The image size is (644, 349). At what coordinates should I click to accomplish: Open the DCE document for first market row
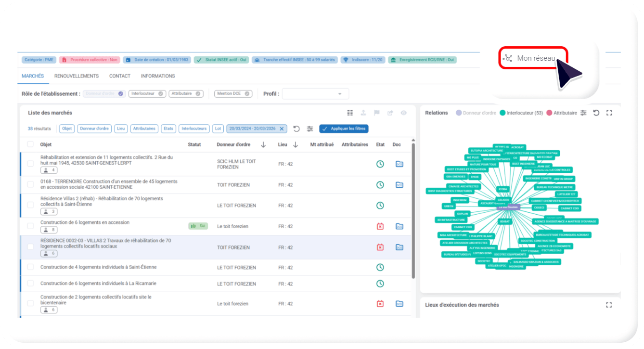[x=399, y=164]
